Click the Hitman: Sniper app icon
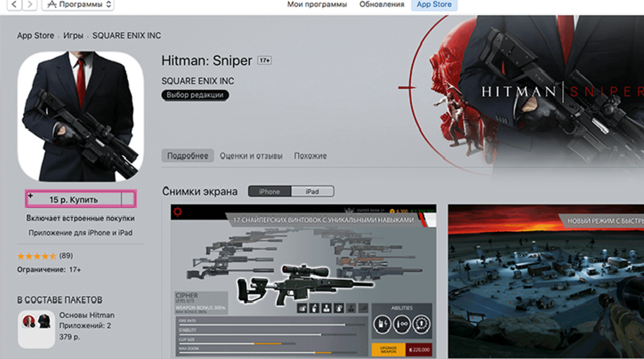Screen dimensions: 644x359 tap(81, 116)
